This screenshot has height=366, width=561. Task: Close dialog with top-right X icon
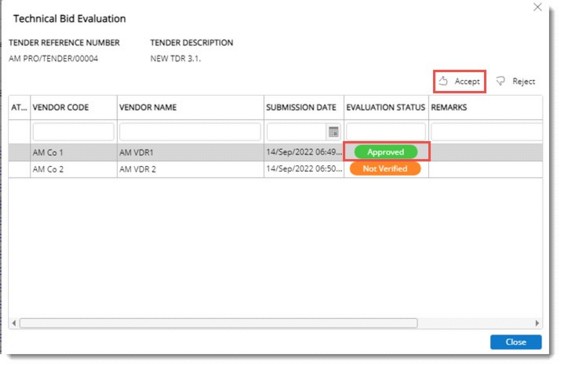point(537,7)
